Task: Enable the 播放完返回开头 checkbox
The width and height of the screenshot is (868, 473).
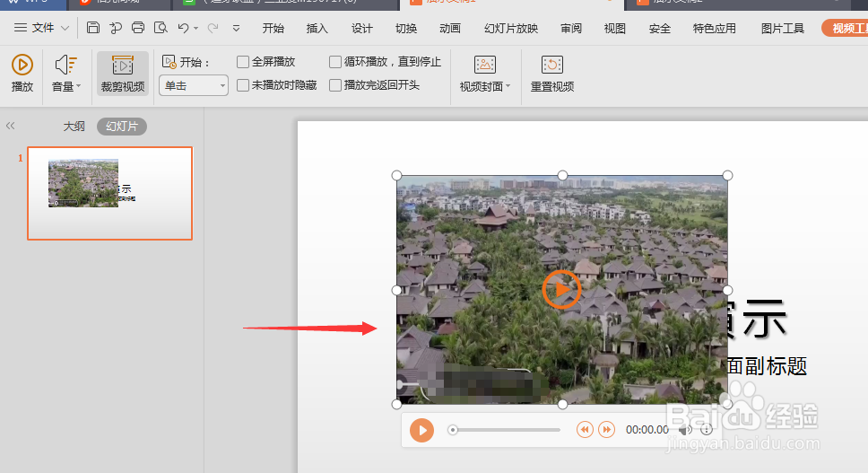Action: click(x=334, y=85)
